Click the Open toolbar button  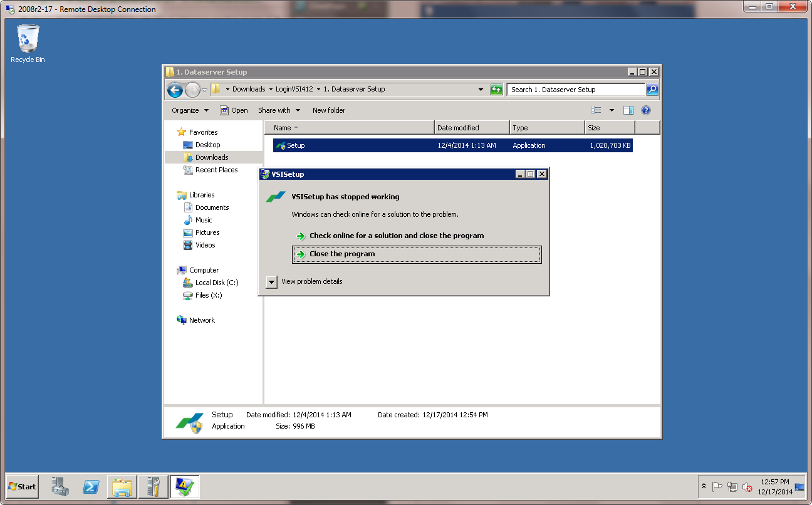[234, 110]
